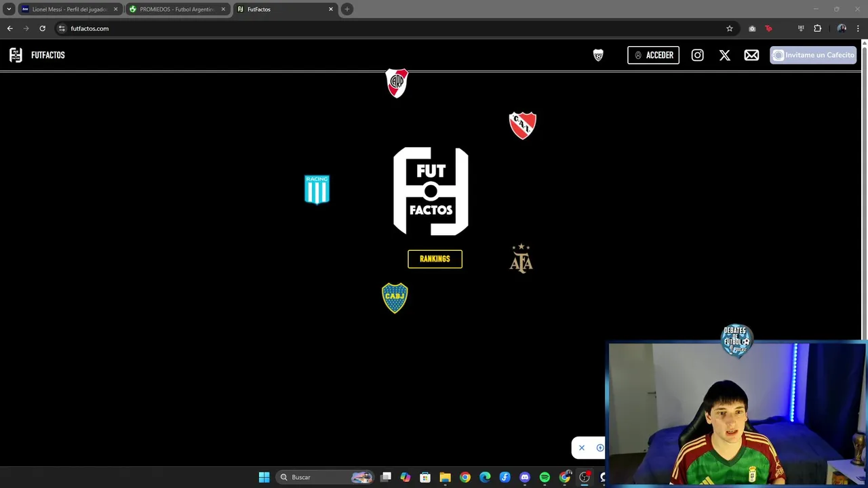Dismiss the small popup with X button

tap(582, 448)
